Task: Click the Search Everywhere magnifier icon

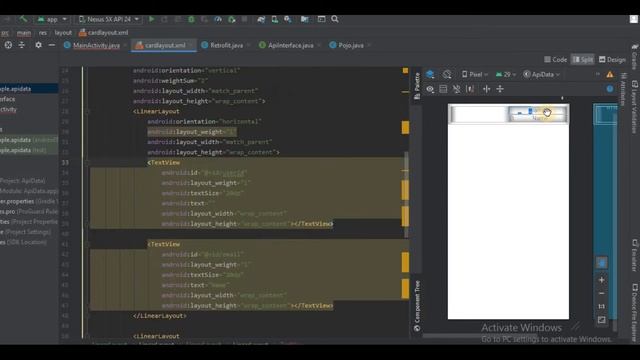Action: 335,19
